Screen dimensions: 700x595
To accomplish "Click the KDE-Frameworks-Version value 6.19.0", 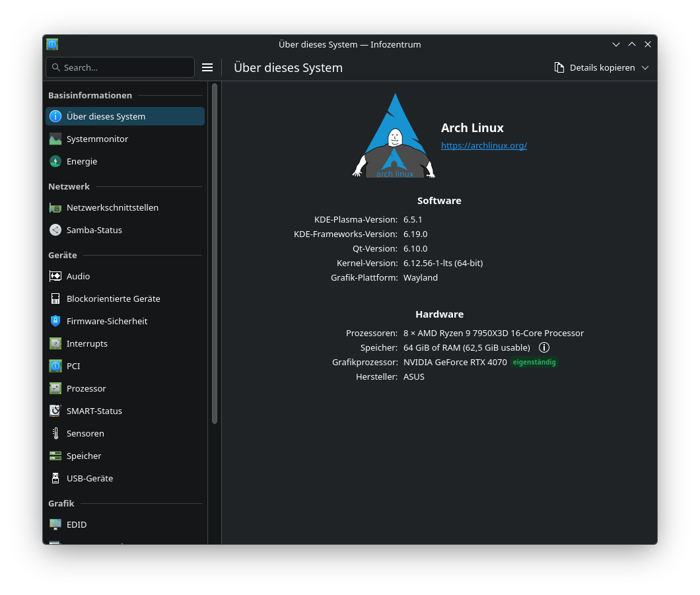I will click(x=415, y=234).
